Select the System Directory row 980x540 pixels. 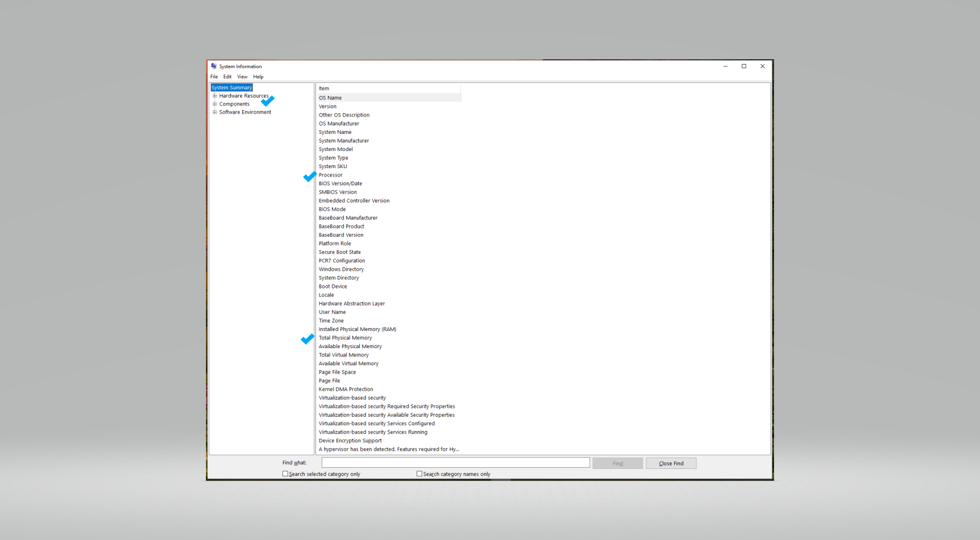[389, 278]
